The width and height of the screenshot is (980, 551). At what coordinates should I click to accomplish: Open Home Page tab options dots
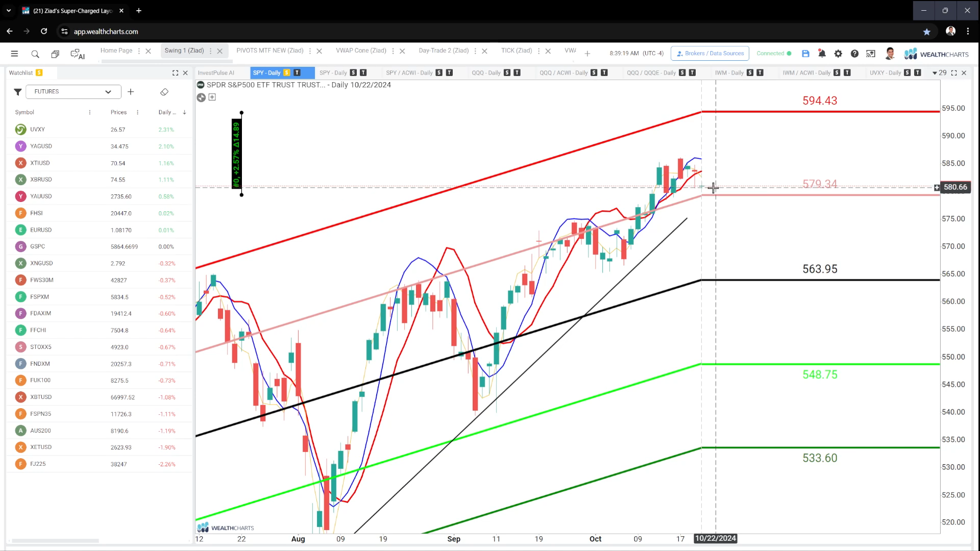point(139,51)
